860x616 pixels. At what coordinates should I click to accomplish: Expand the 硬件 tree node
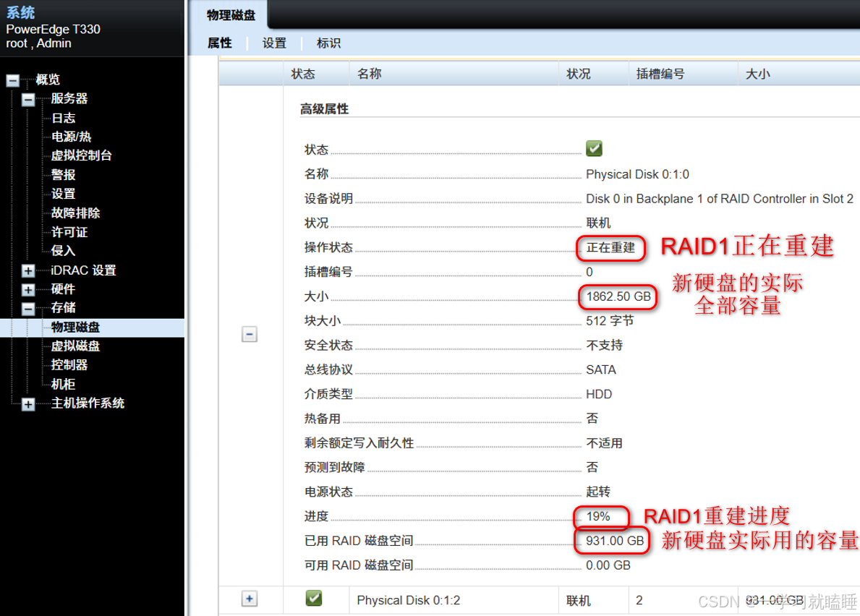click(27, 290)
